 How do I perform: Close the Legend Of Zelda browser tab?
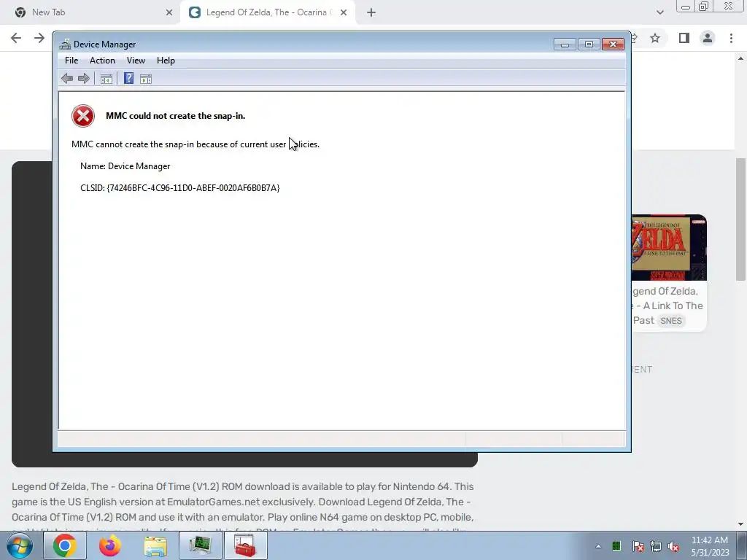(x=344, y=12)
